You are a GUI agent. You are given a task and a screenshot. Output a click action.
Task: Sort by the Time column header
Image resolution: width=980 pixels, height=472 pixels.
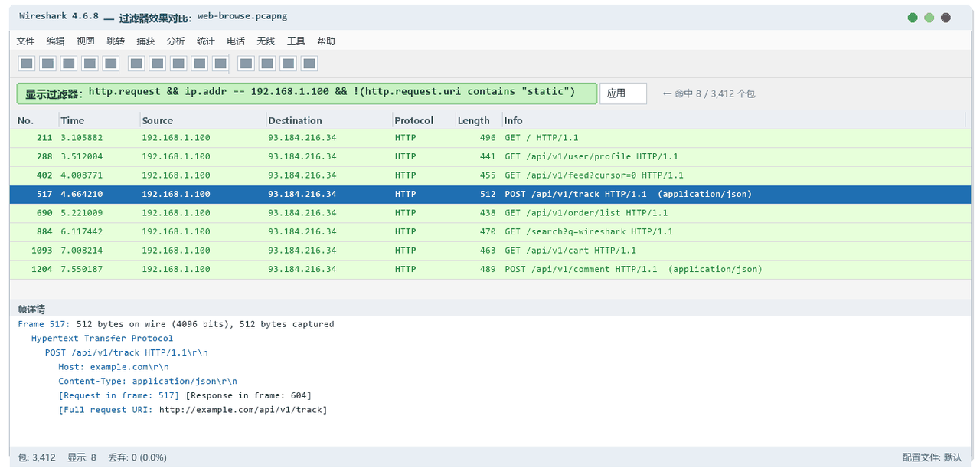(x=100, y=120)
